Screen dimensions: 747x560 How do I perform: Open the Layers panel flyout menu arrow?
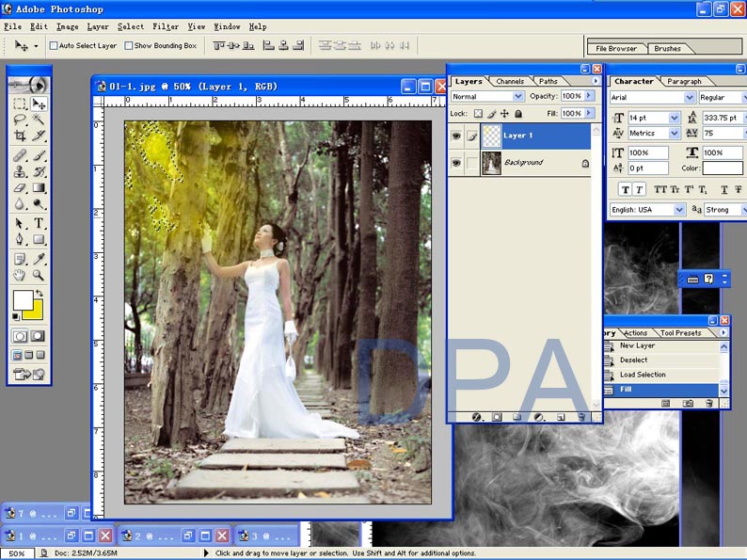596,81
